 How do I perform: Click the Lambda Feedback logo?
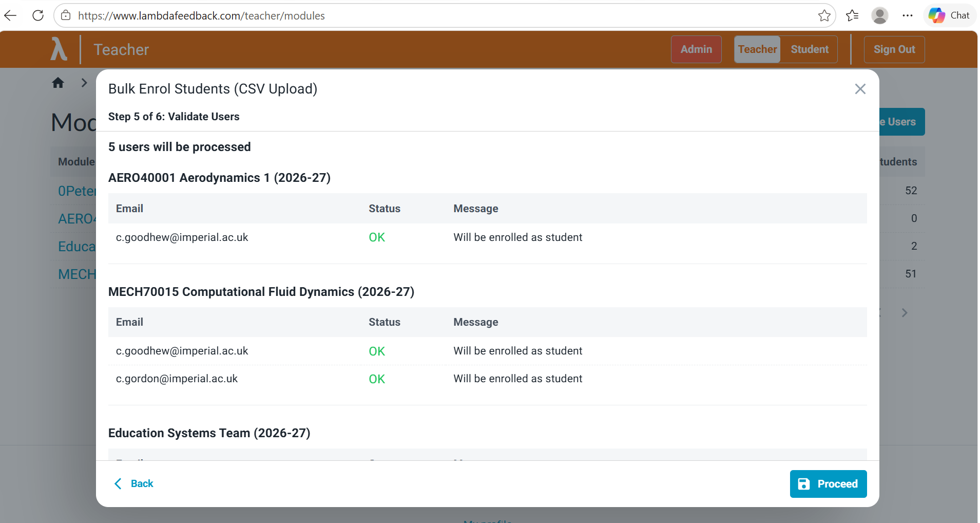pos(59,49)
